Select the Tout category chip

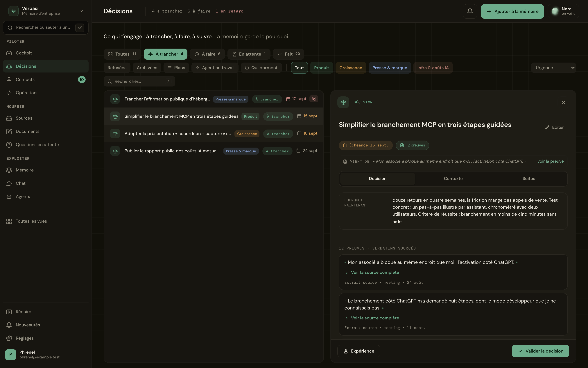(x=299, y=68)
